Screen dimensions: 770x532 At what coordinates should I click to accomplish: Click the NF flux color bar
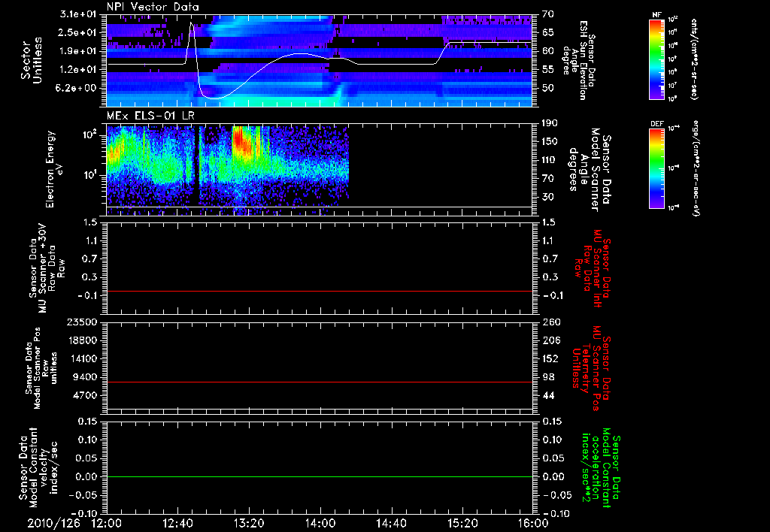tap(657, 59)
